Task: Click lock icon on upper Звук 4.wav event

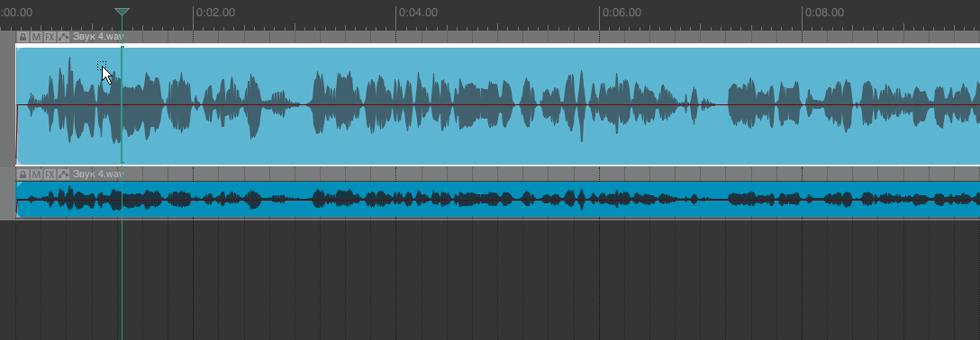Action: [23, 37]
